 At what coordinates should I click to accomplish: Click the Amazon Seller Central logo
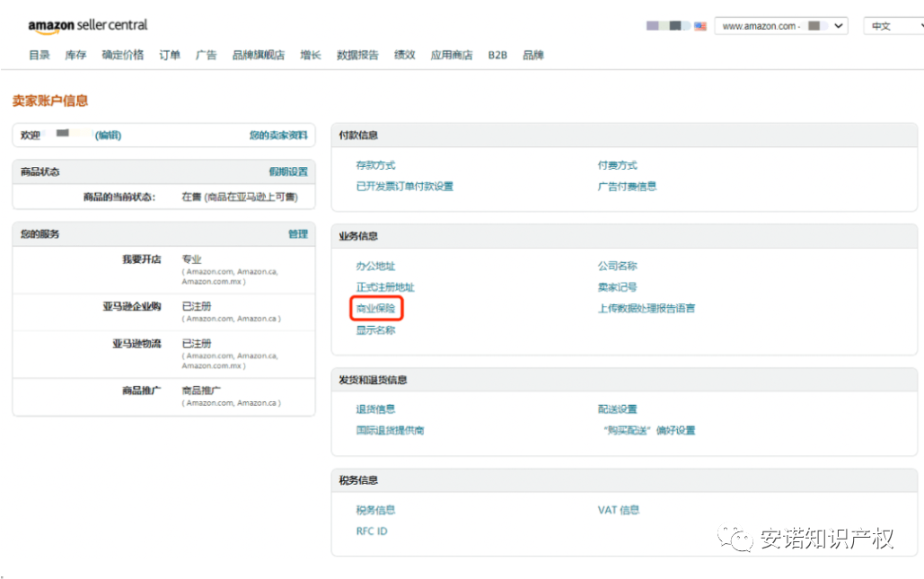(x=87, y=26)
